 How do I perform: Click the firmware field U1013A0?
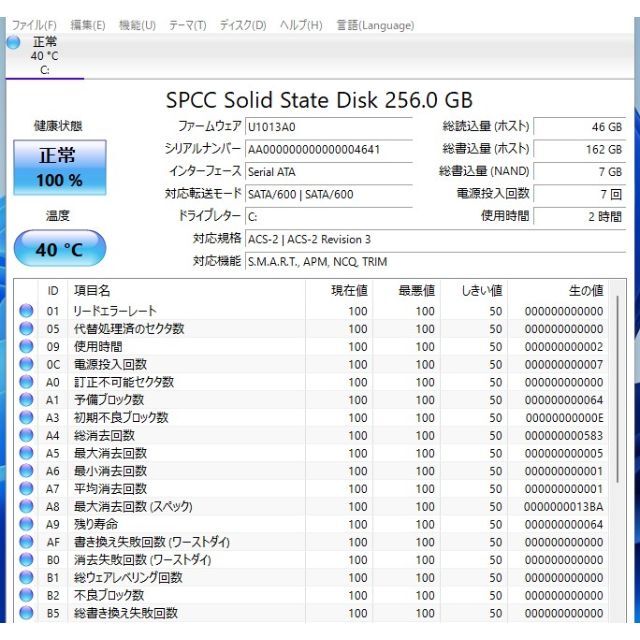point(329,127)
